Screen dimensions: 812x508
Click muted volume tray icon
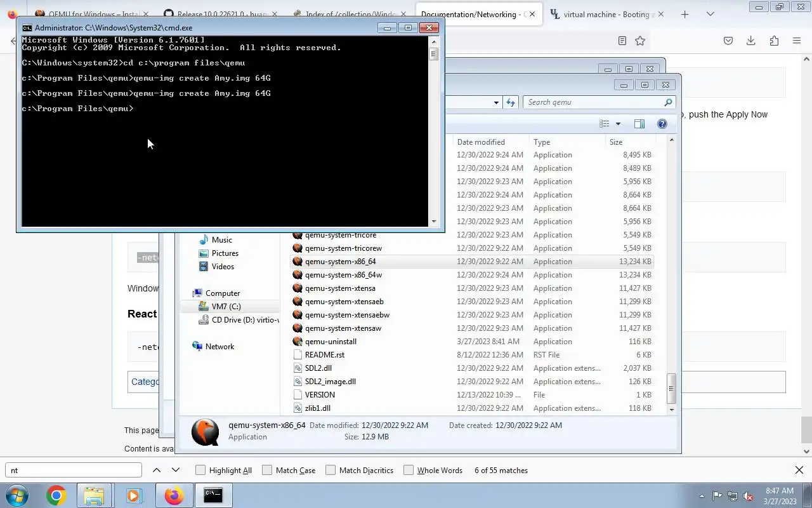pyautogui.click(x=748, y=496)
